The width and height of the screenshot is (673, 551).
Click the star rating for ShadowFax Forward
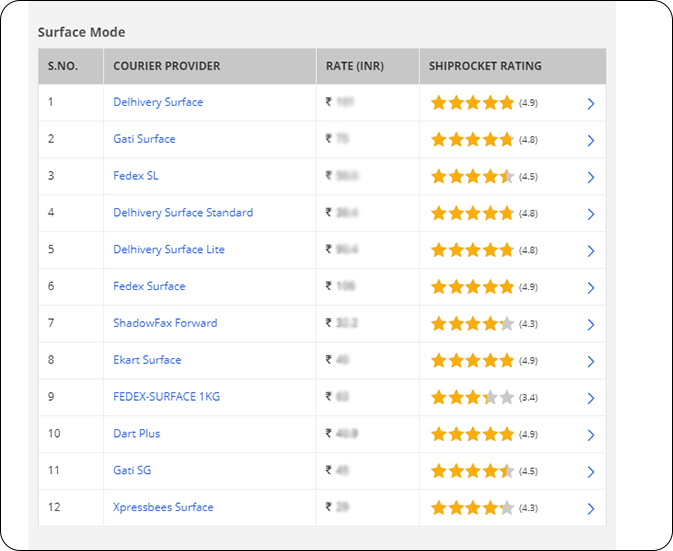pyautogui.click(x=472, y=324)
